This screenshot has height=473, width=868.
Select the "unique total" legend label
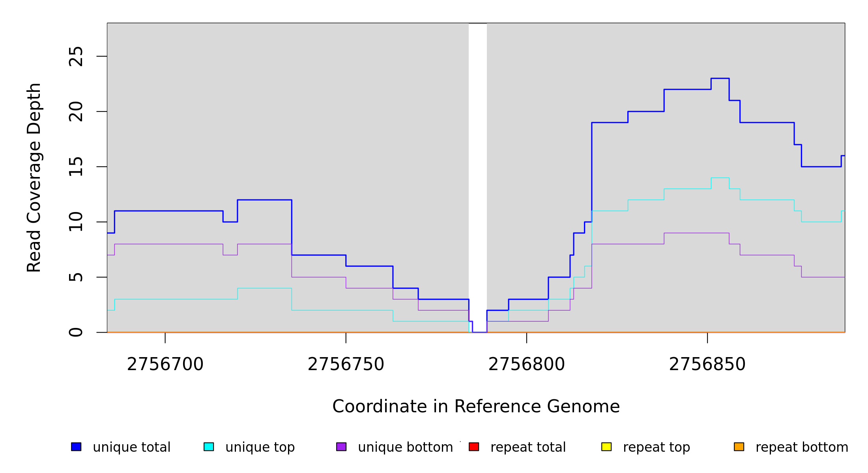(131, 447)
